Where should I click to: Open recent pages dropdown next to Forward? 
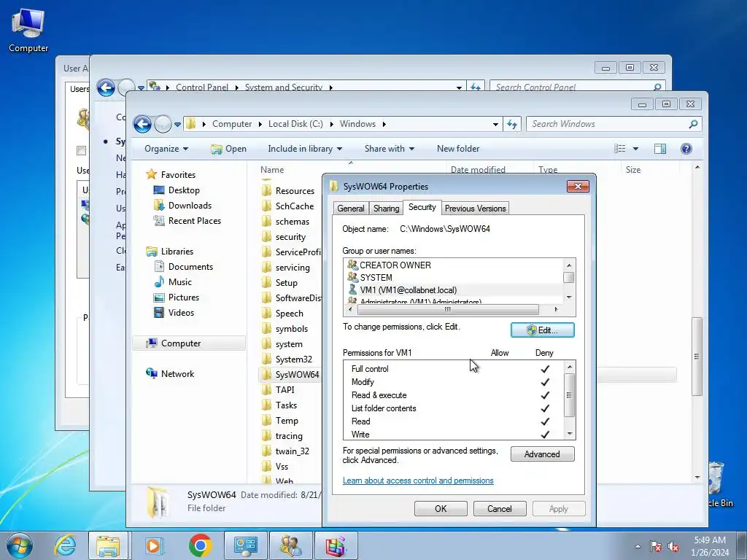click(x=178, y=124)
